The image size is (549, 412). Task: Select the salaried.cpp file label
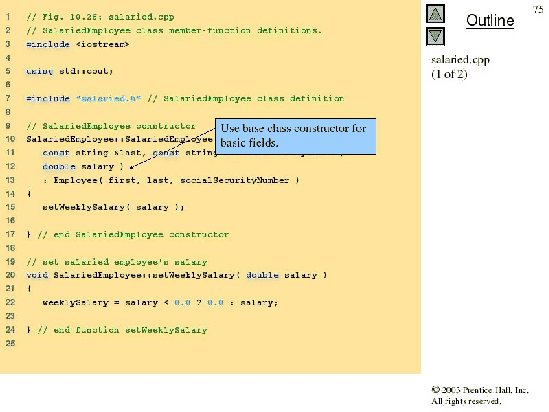click(x=460, y=60)
